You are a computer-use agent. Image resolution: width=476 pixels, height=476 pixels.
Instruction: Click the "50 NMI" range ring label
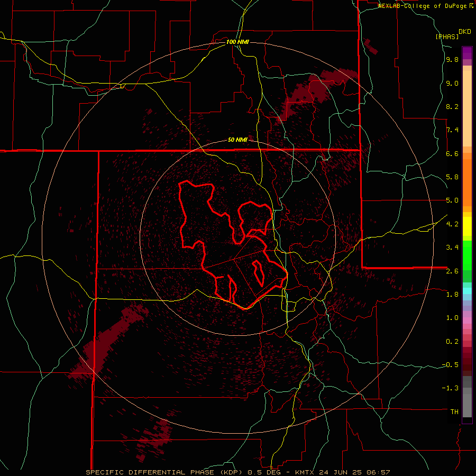pos(237,140)
